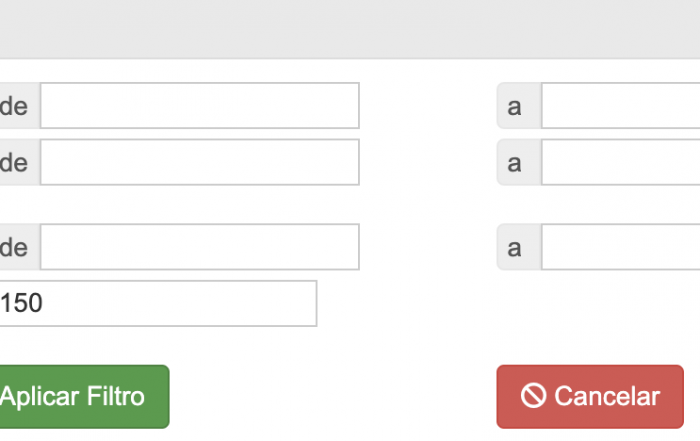The width and height of the screenshot is (700, 441).
Task: Click the first row 'a' addon label
Action: (x=519, y=105)
